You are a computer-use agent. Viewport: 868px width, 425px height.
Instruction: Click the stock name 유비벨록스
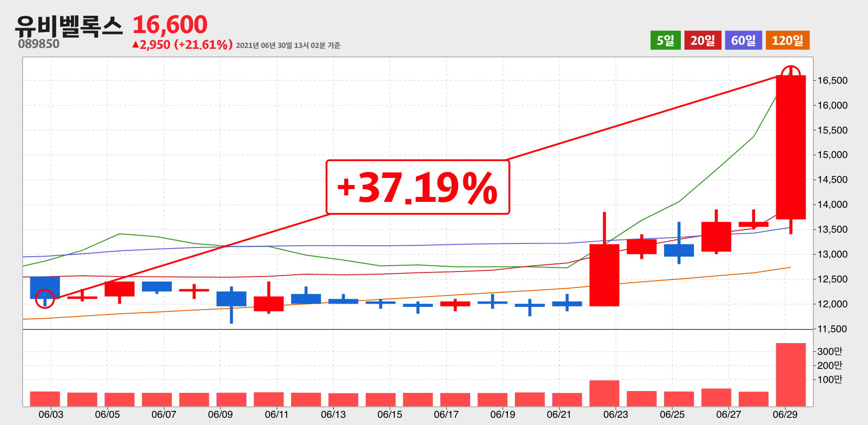pyautogui.click(x=69, y=26)
